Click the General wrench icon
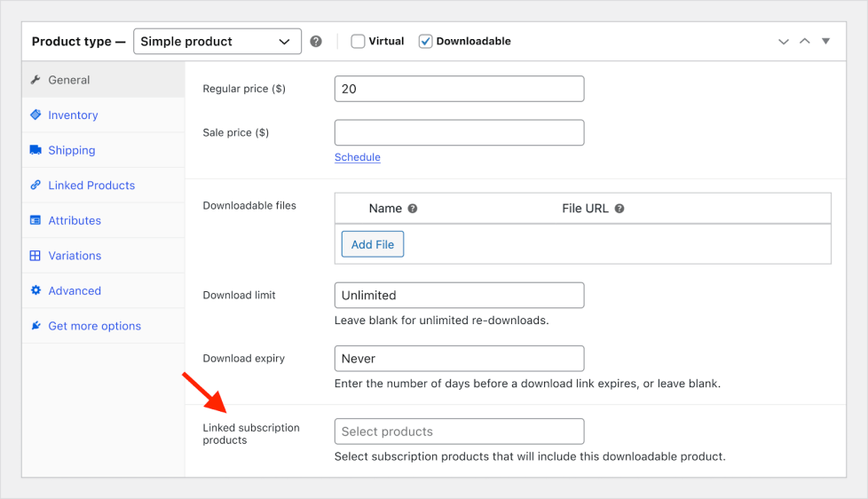Viewport: 868px width, 499px height. (x=36, y=80)
